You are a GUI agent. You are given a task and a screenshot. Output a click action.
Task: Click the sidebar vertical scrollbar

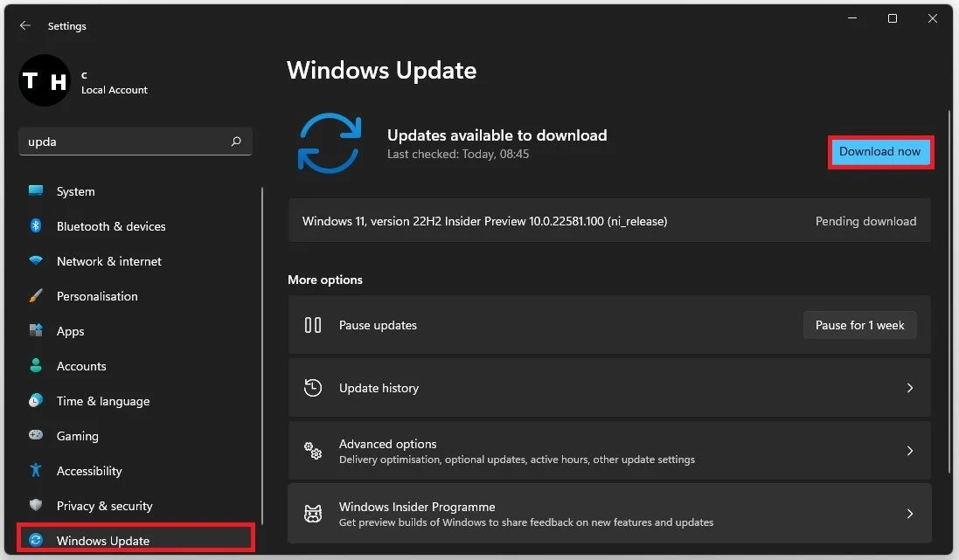(261, 356)
